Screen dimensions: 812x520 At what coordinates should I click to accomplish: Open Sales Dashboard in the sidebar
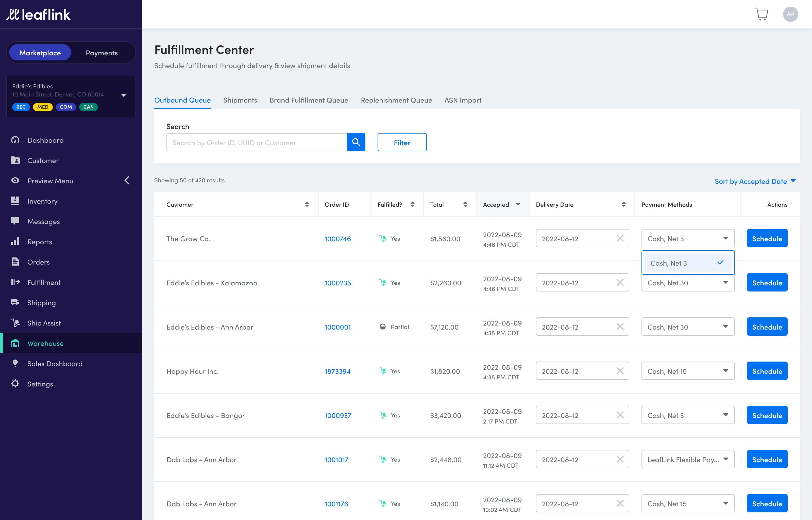tap(71, 363)
